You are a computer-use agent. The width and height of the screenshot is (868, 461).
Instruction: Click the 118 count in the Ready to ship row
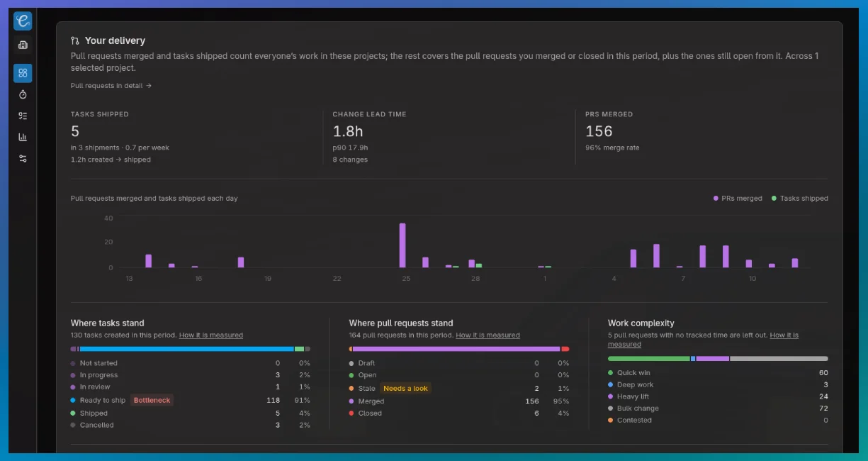[273, 401]
